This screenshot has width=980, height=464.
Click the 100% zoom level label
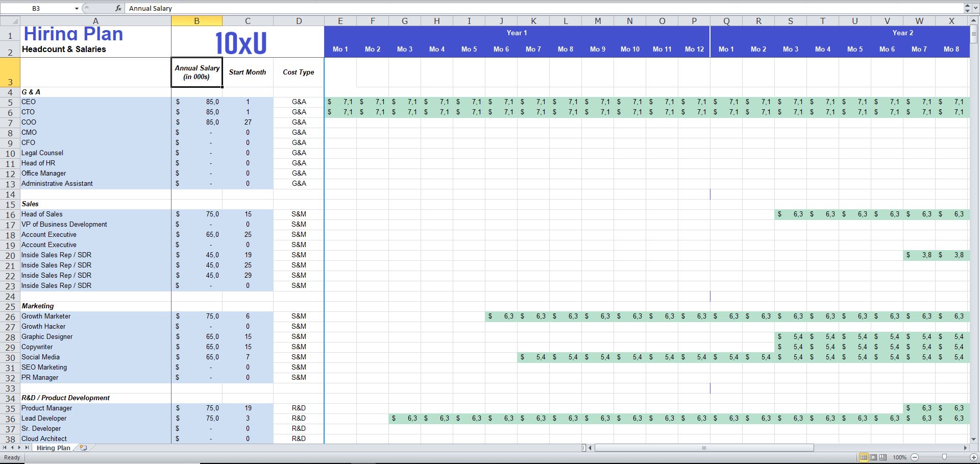pyautogui.click(x=899, y=457)
